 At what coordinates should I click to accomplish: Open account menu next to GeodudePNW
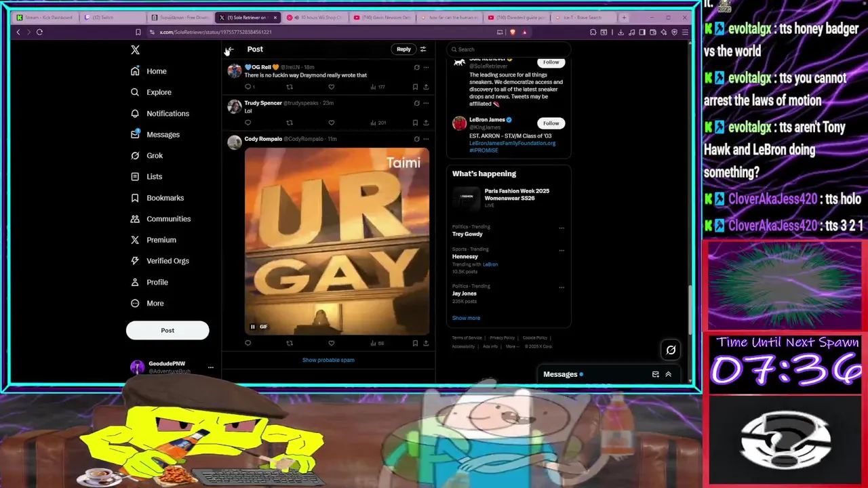(211, 367)
